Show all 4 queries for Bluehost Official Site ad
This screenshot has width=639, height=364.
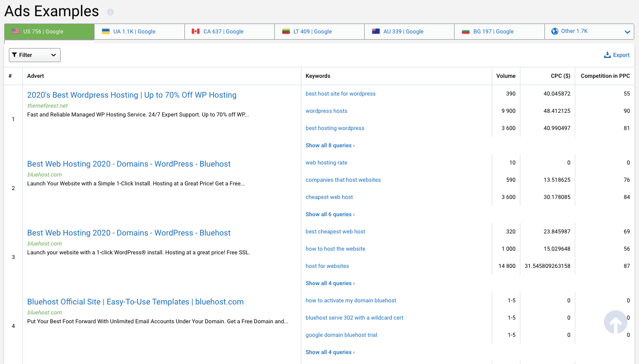330,352
